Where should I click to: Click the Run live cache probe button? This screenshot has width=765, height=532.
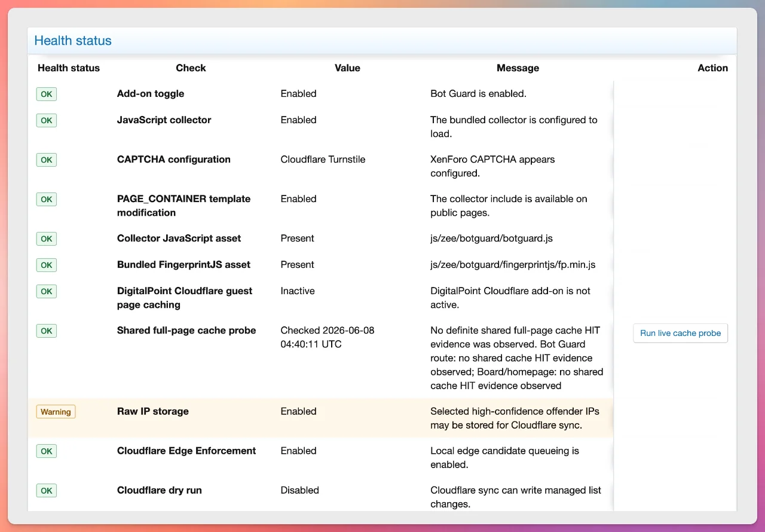coord(680,333)
